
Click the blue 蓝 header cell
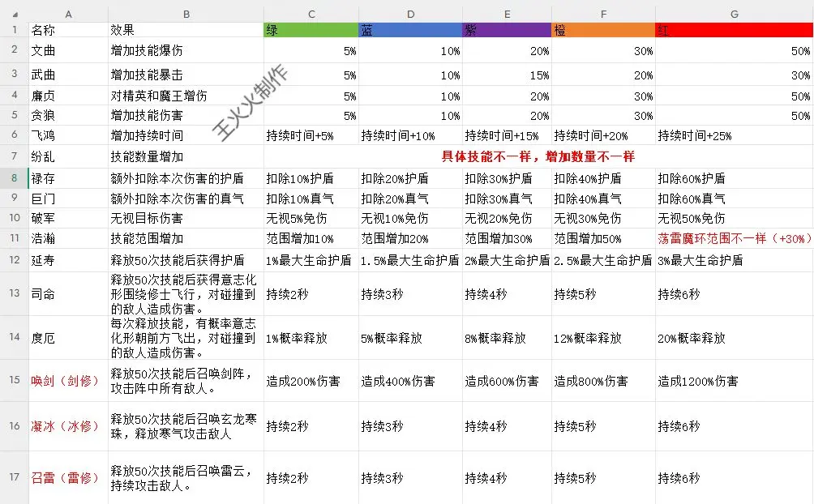[409, 30]
